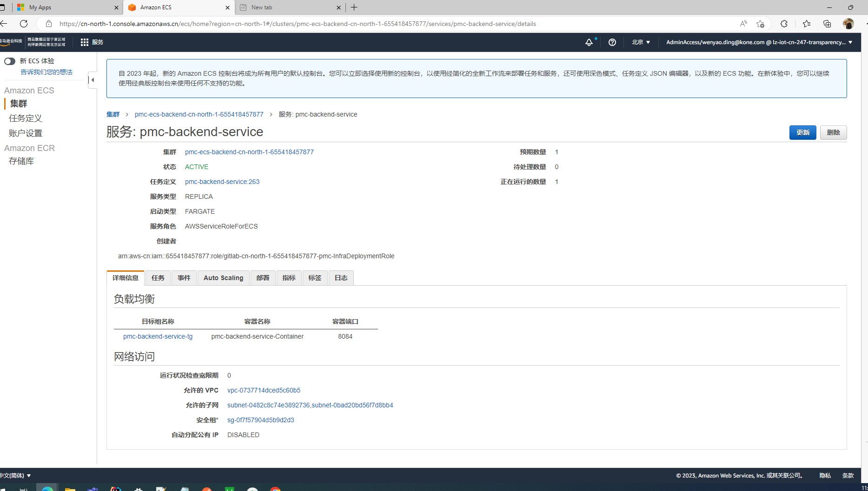Switch to the 任务 tab
Image resolution: width=868 pixels, height=491 pixels.
pyautogui.click(x=158, y=278)
